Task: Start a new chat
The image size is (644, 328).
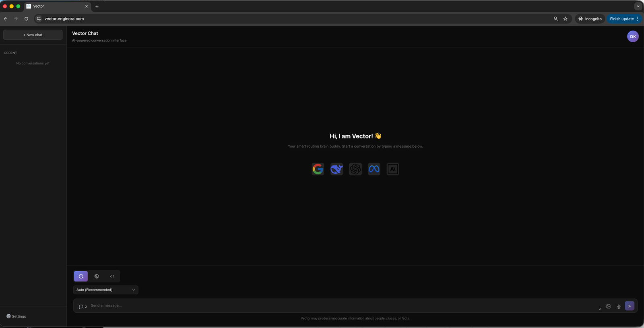Action: click(x=33, y=35)
